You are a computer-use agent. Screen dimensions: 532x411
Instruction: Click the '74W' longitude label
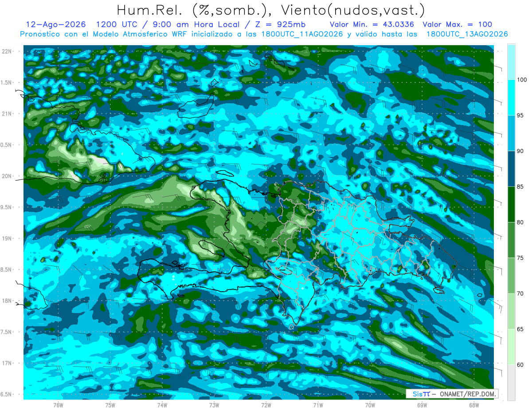tap(162, 405)
